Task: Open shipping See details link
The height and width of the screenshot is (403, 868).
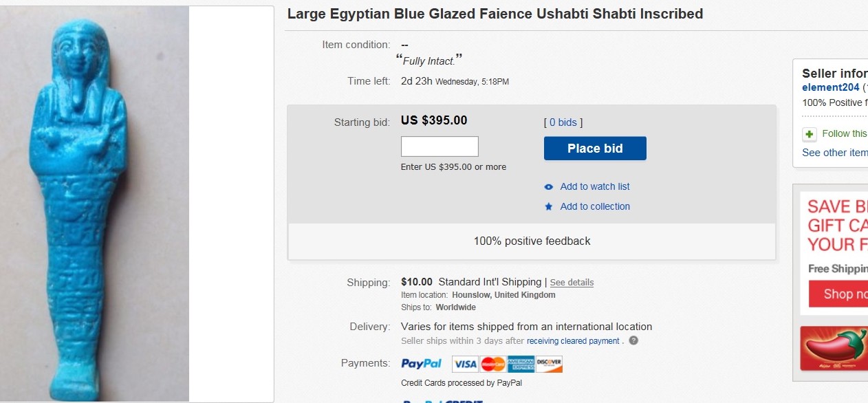Action: [572, 283]
